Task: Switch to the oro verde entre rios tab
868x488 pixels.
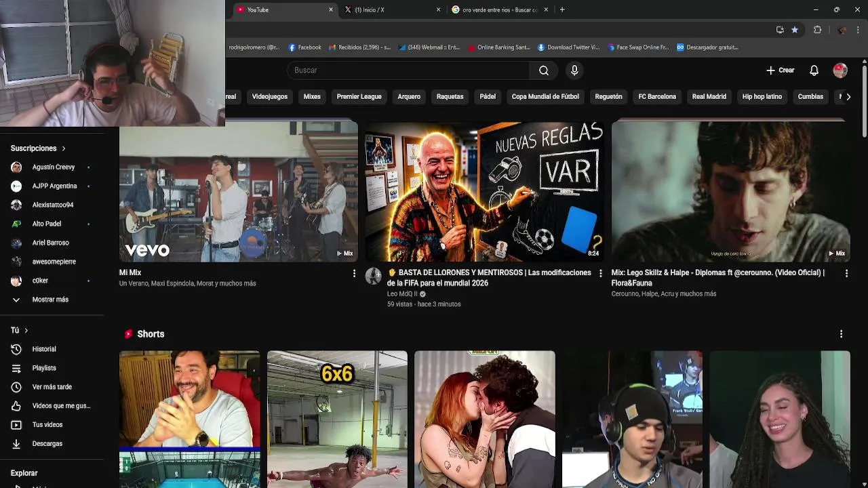Action: pyautogui.click(x=500, y=9)
